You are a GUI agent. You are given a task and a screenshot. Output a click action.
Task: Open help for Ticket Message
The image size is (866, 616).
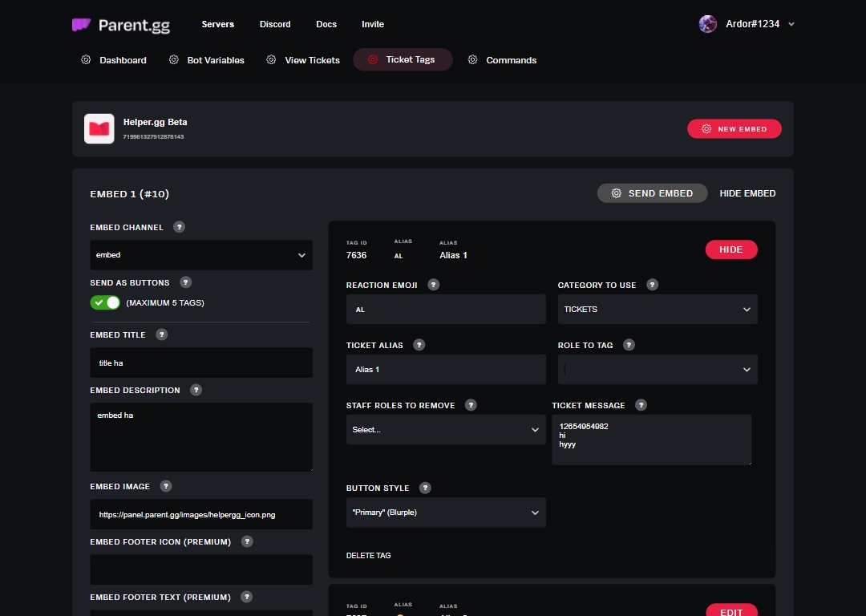click(641, 405)
